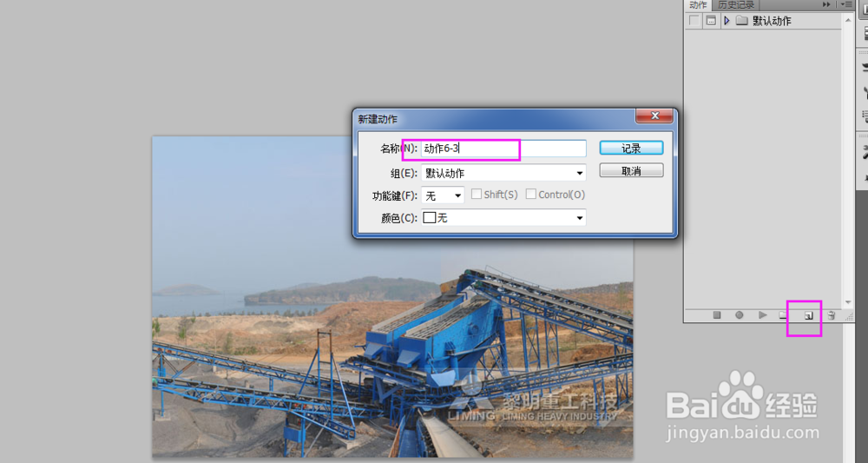The width and height of the screenshot is (868, 463).
Task: Open the 功能键 dropdown showing 无
Action: click(x=443, y=195)
